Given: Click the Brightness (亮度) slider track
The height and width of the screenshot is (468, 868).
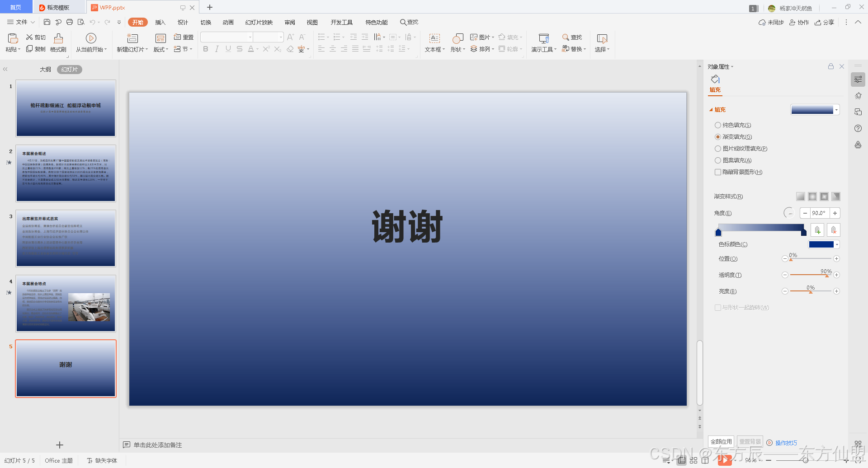Looking at the screenshot, I should [811, 291].
